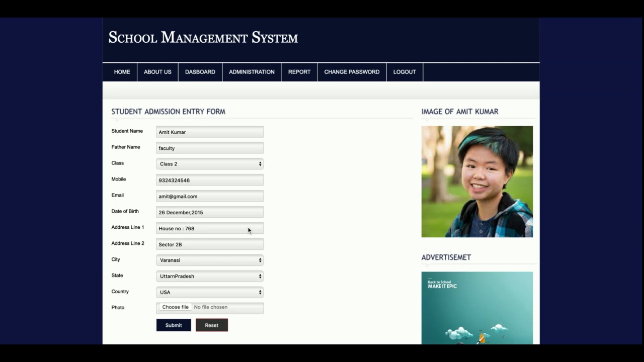Click the Photo label
644x362 pixels.
118,307
